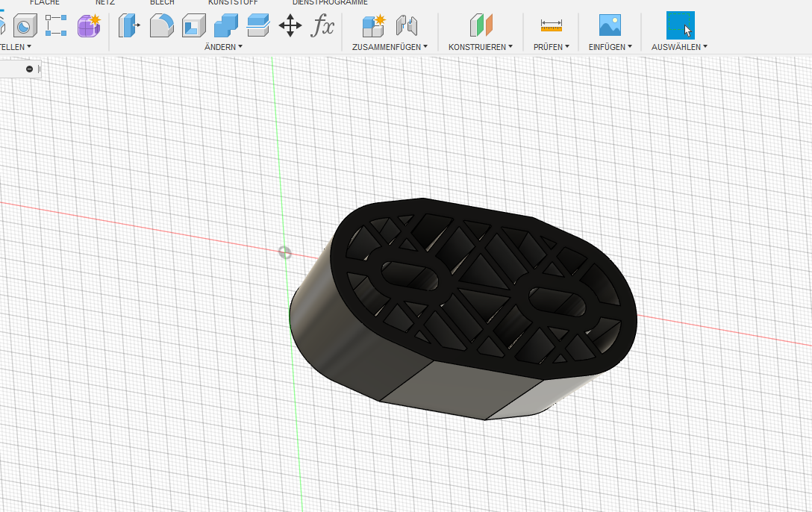Collapse the browser panel minus button
The height and width of the screenshot is (512, 812).
(x=29, y=69)
